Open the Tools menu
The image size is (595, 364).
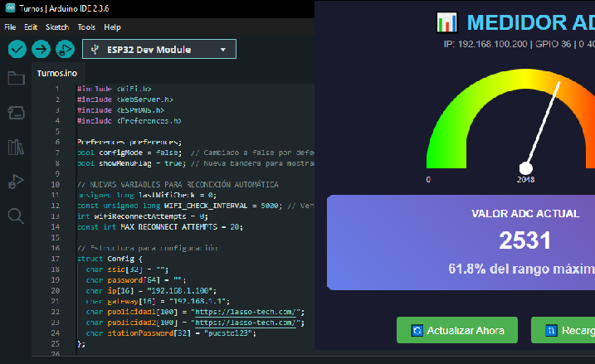[86, 27]
